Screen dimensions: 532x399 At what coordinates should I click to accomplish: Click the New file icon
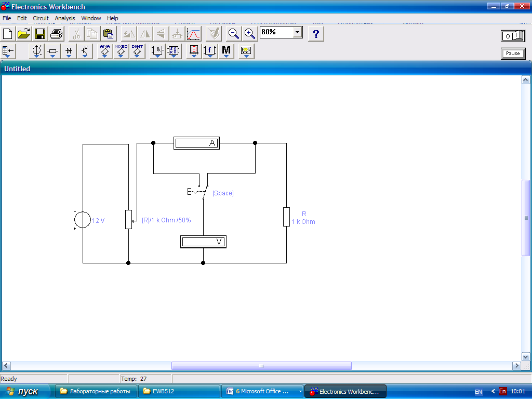(8, 34)
